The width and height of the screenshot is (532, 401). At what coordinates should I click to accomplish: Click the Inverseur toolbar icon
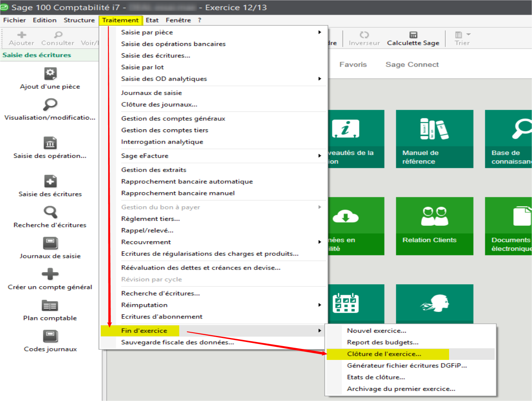click(x=364, y=35)
